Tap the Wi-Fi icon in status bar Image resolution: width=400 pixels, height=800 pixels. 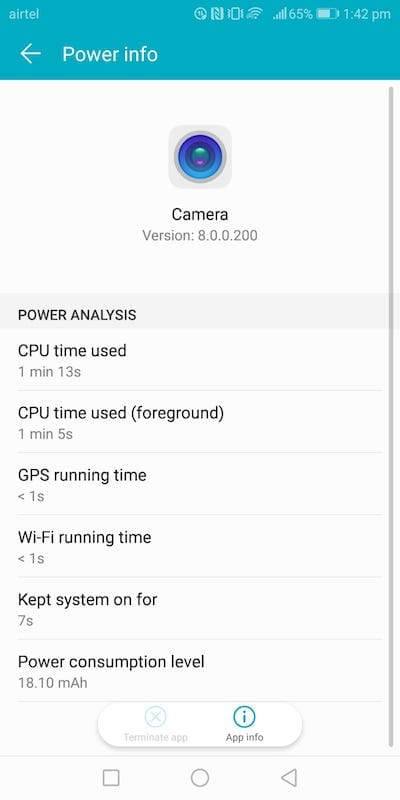coord(253,14)
